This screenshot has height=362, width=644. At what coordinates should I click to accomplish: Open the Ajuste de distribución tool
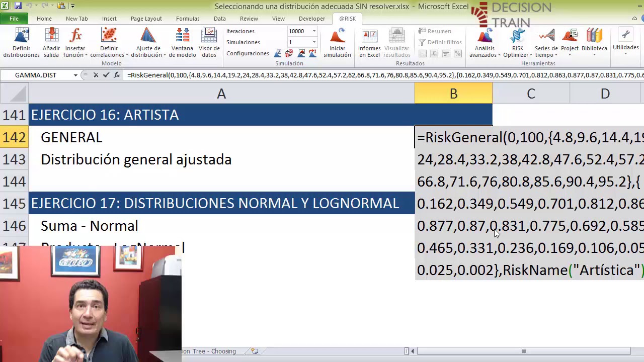tap(147, 43)
